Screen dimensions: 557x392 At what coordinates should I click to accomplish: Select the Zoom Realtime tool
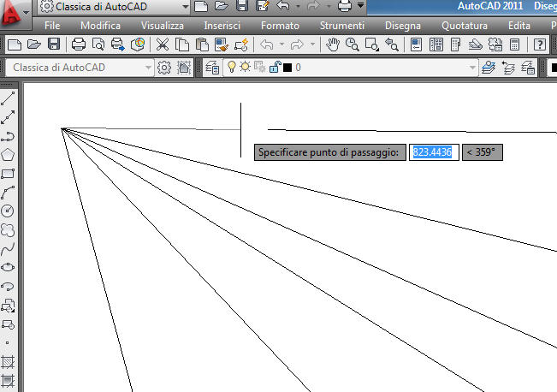[353, 45]
